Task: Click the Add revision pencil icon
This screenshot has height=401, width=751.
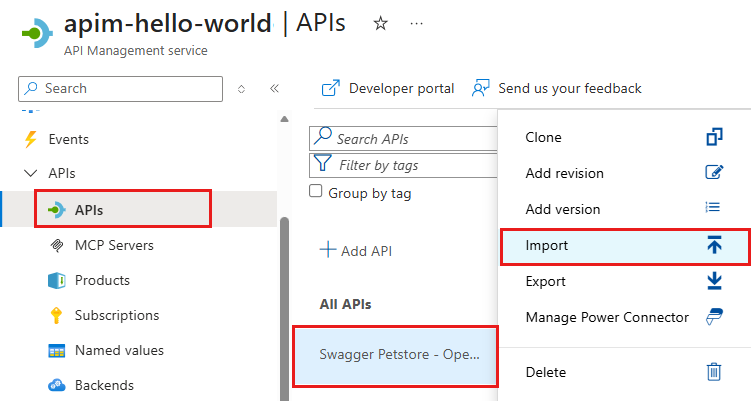Action: click(x=714, y=172)
